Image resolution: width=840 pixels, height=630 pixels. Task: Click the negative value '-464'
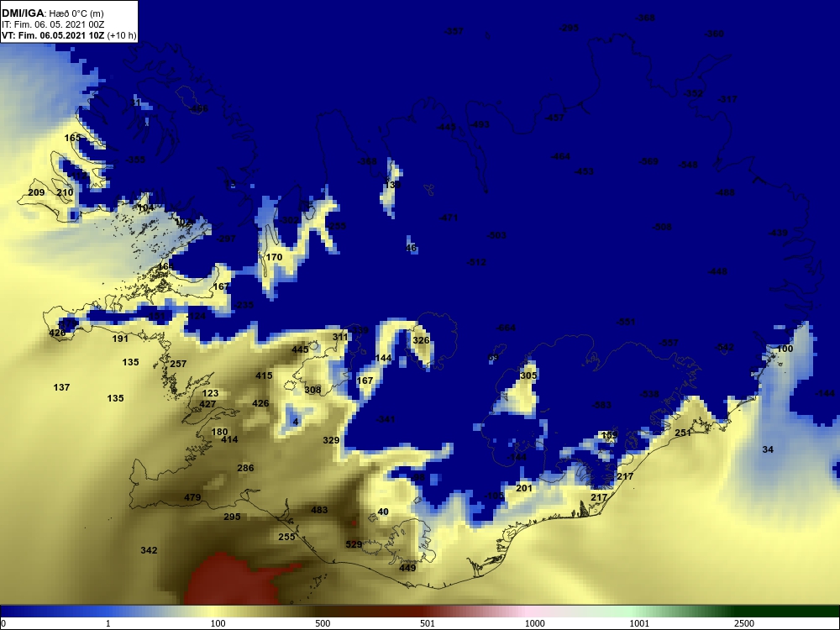[560, 157]
